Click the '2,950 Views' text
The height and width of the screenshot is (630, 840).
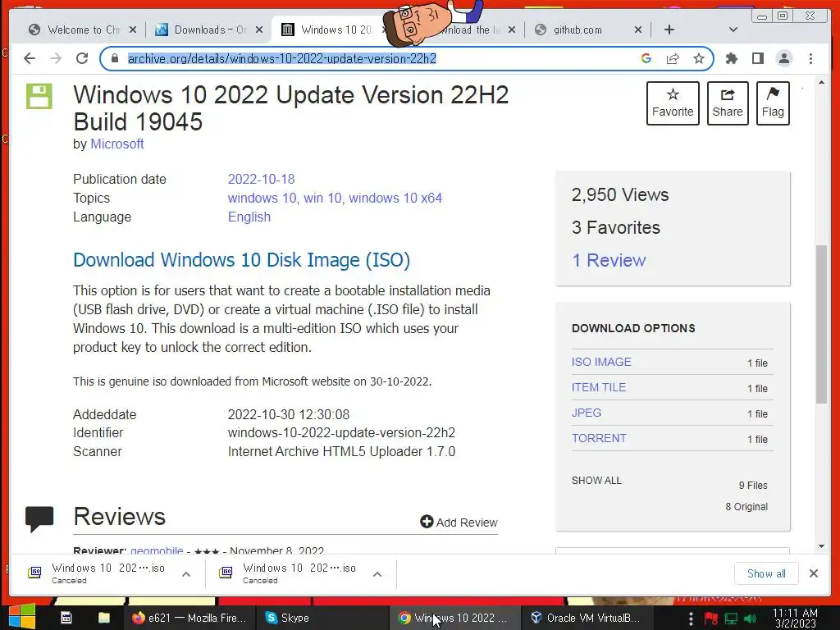click(620, 194)
